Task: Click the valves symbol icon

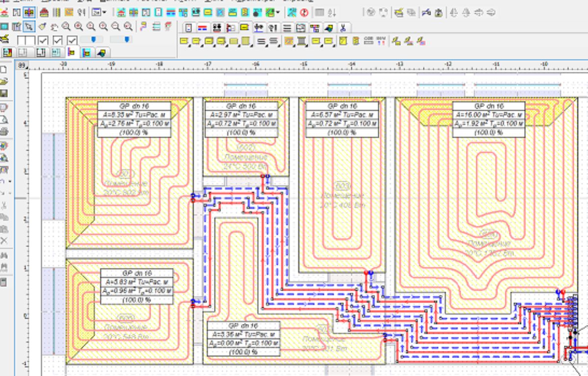Action: 81,12
